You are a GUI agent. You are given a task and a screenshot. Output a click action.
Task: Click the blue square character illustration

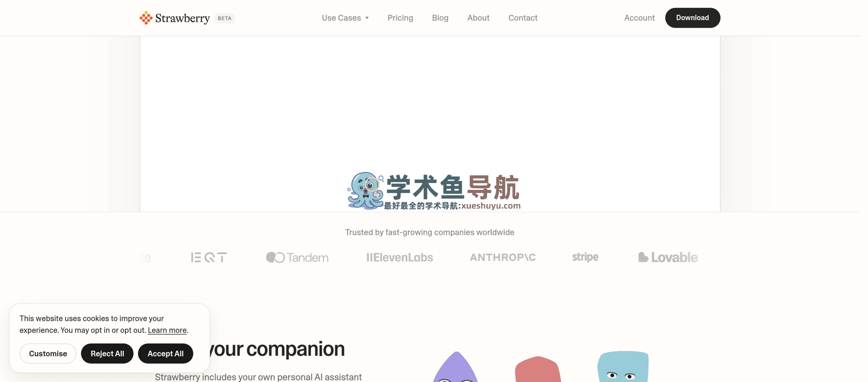tap(623, 366)
